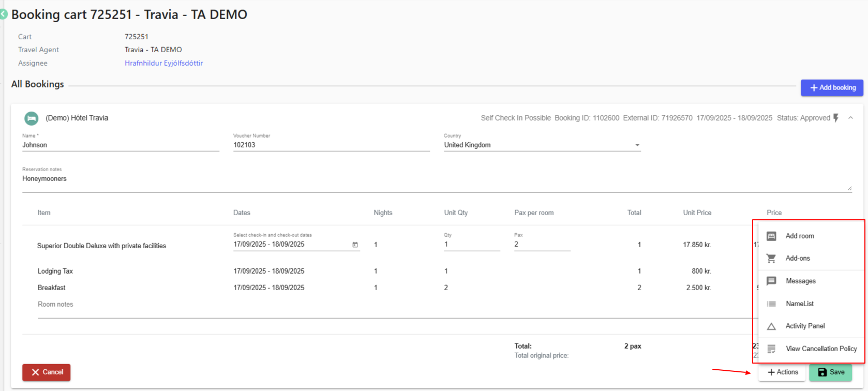
Task: Click the Actions button
Action: 782,372
